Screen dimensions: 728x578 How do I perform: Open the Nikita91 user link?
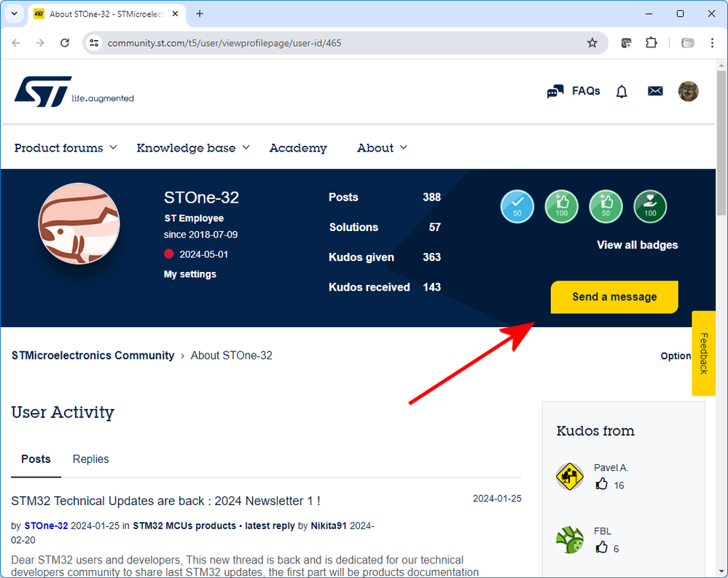[329, 526]
